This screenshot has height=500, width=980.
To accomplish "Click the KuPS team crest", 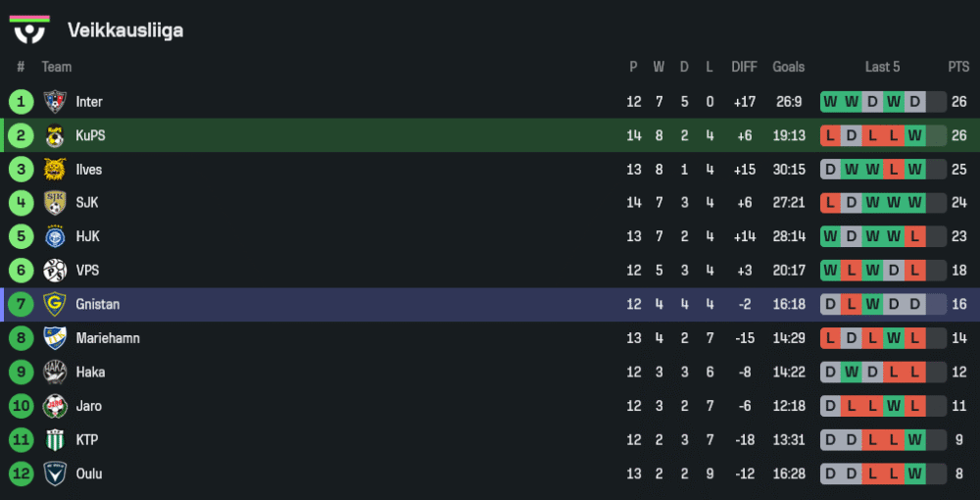I will (54, 136).
